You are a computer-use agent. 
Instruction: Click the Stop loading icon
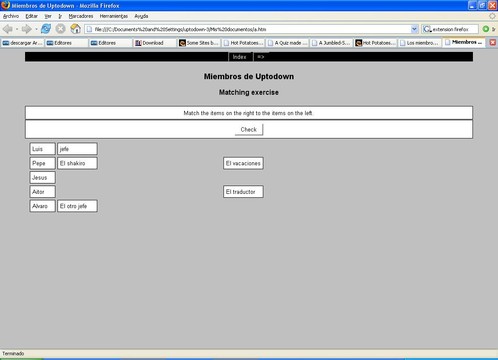pyautogui.click(x=60, y=29)
